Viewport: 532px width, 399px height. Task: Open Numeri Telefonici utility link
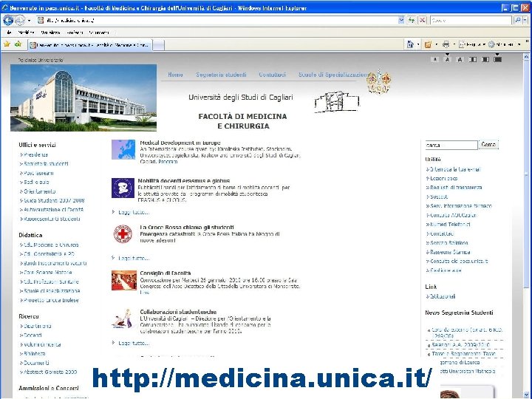pyautogui.click(x=449, y=225)
